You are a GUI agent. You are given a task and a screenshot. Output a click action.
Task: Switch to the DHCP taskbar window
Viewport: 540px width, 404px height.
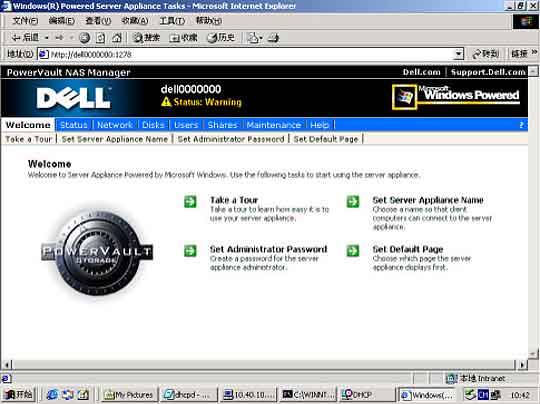coord(367,395)
